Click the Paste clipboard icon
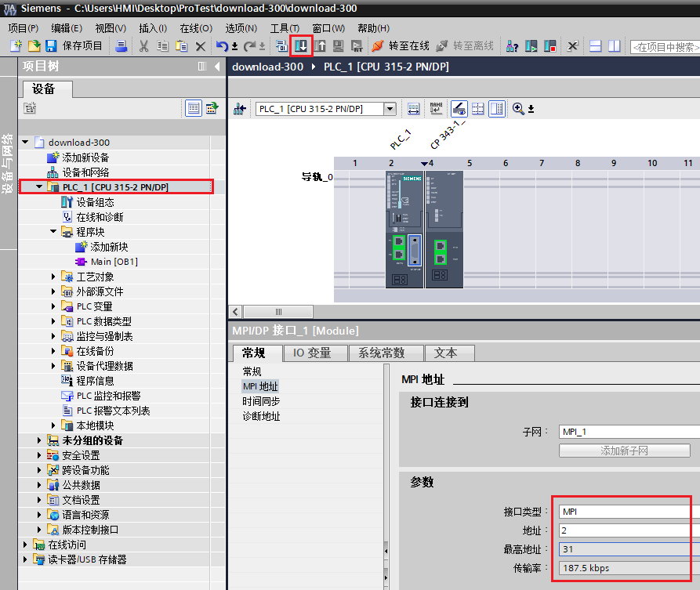This screenshot has height=590, width=700. [x=181, y=45]
